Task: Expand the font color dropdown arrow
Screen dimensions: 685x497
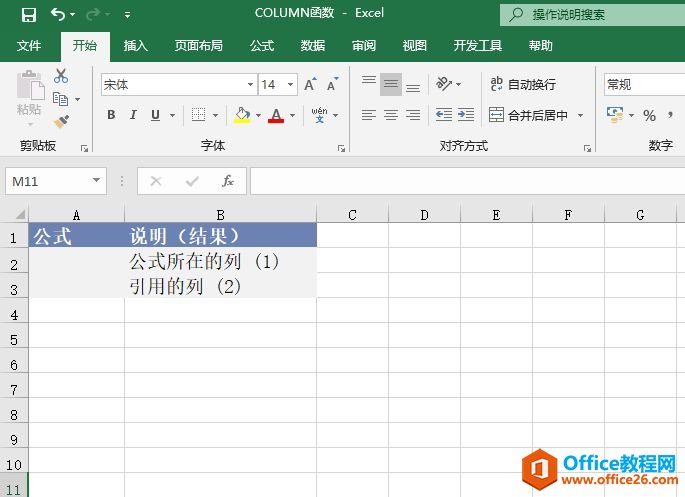Action: 292,115
